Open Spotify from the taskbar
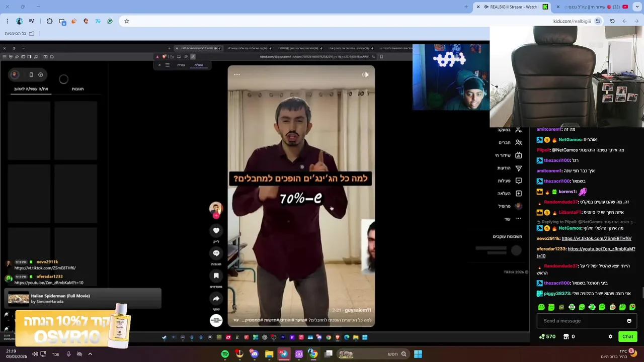 [225, 354]
